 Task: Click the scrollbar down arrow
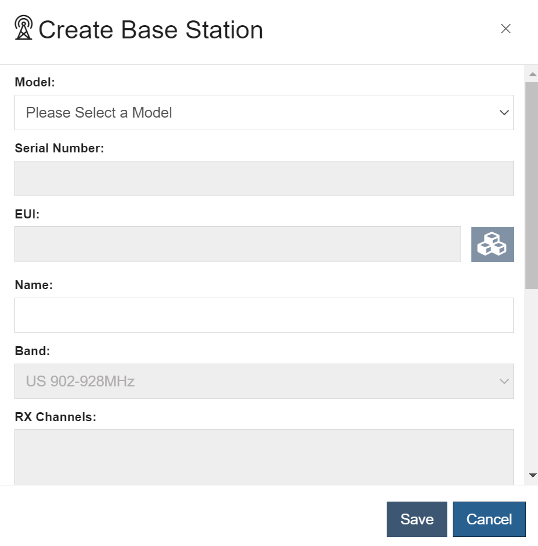coord(532,475)
